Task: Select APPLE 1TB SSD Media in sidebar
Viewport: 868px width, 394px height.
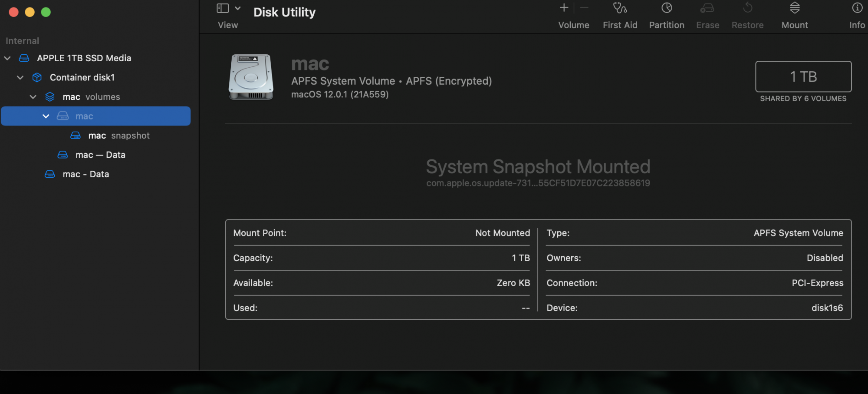Action: pos(84,58)
